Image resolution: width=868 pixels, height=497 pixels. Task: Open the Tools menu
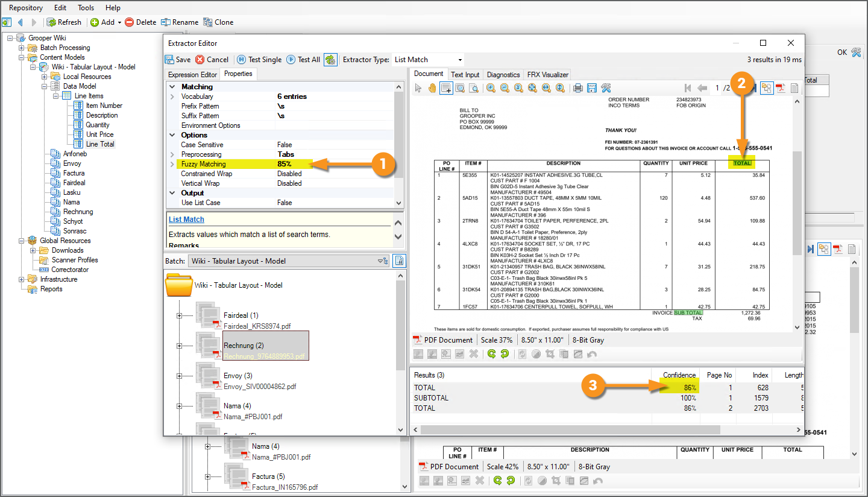(86, 8)
